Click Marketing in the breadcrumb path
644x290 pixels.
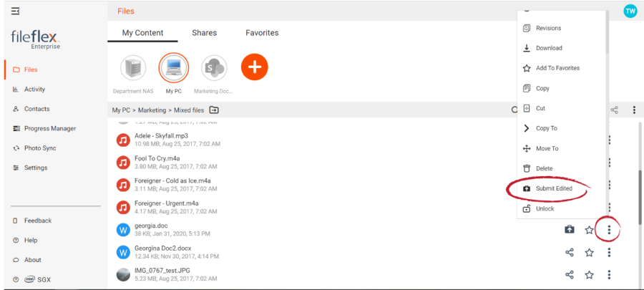(x=152, y=110)
